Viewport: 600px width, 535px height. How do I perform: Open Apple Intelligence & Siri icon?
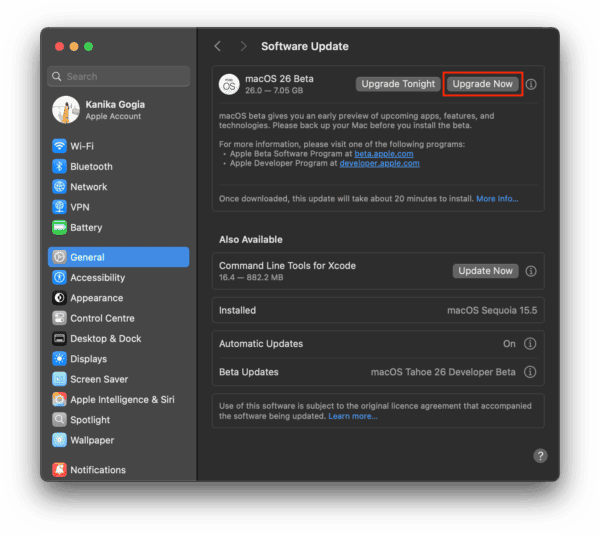60,399
